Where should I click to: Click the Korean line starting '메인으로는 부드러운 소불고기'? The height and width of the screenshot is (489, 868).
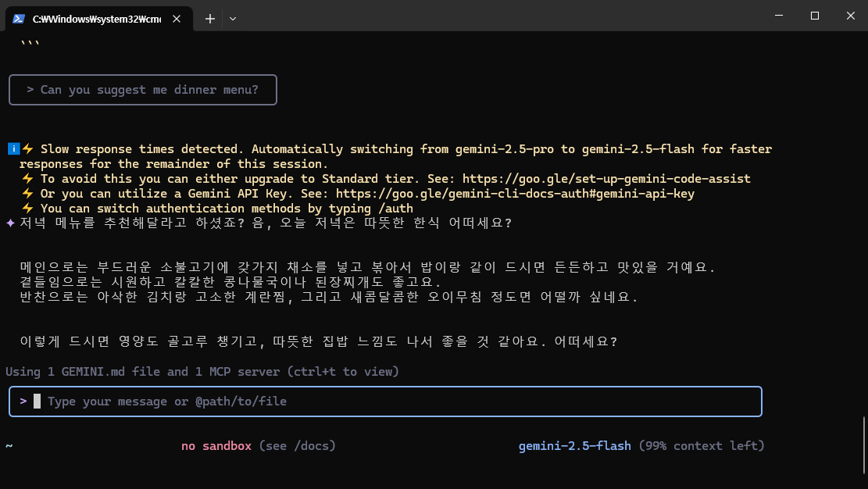[x=367, y=267]
